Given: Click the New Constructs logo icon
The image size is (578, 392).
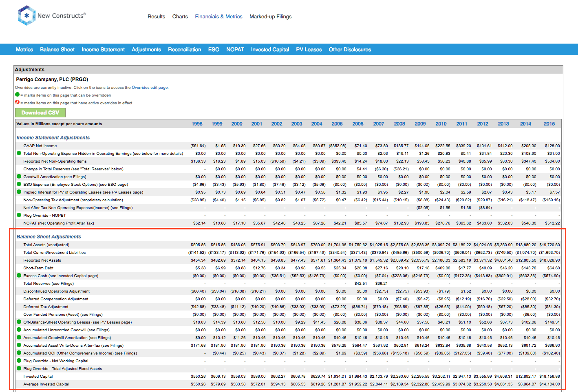Looking at the screenshot, I should pos(26,15).
